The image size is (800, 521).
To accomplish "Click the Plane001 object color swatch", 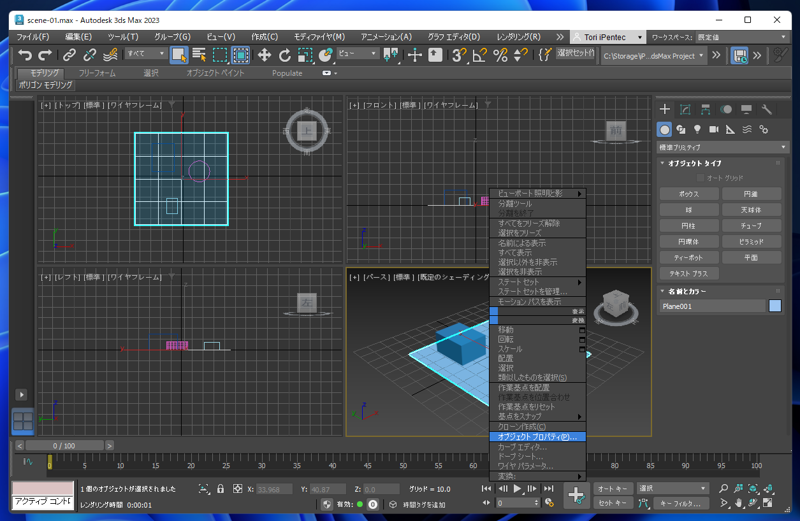I will pyautogui.click(x=775, y=306).
